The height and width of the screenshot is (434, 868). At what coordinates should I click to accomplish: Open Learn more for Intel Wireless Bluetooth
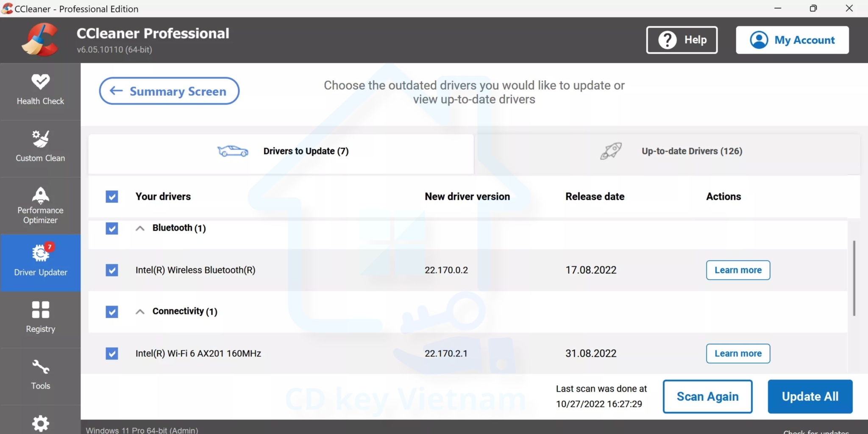tap(737, 270)
